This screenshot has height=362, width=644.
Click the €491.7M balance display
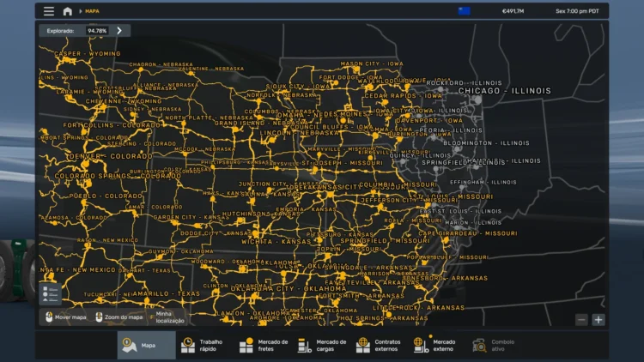pos(513,11)
